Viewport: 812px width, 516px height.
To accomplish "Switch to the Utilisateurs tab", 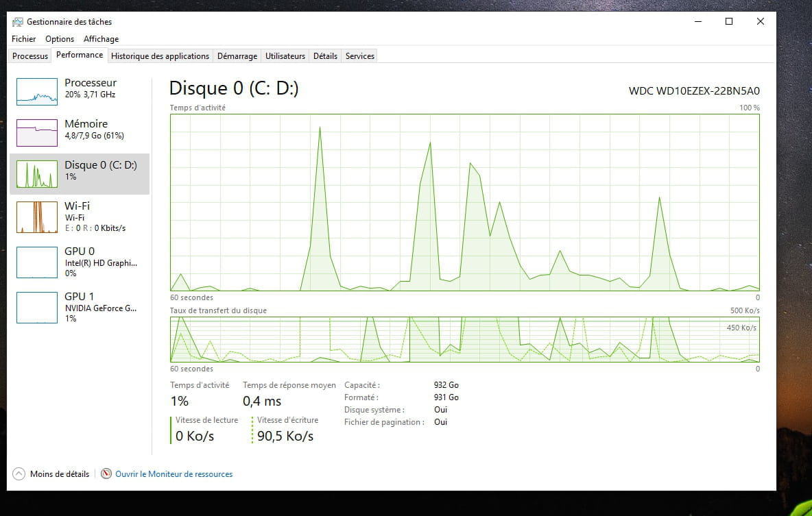I will (285, 56).
